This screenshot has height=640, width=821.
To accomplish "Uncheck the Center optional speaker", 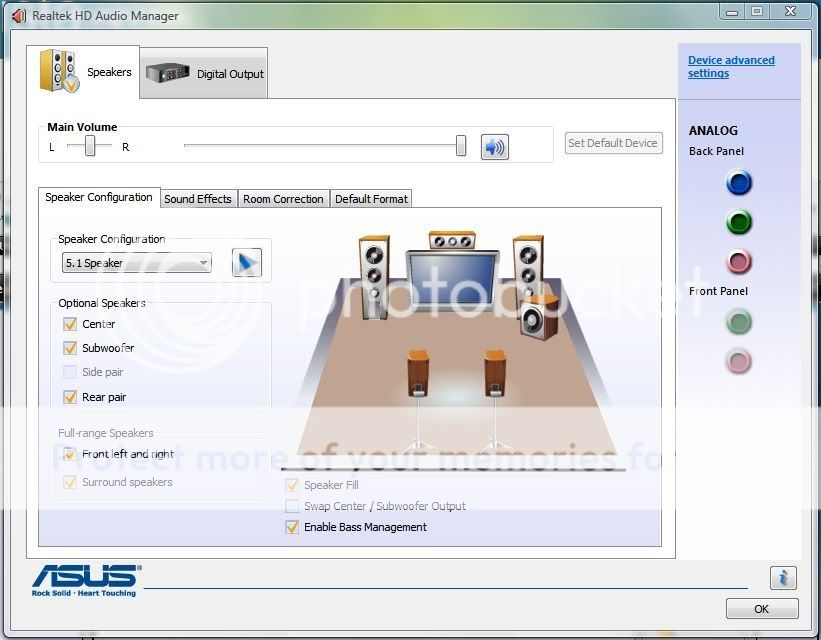I will 70,324.
